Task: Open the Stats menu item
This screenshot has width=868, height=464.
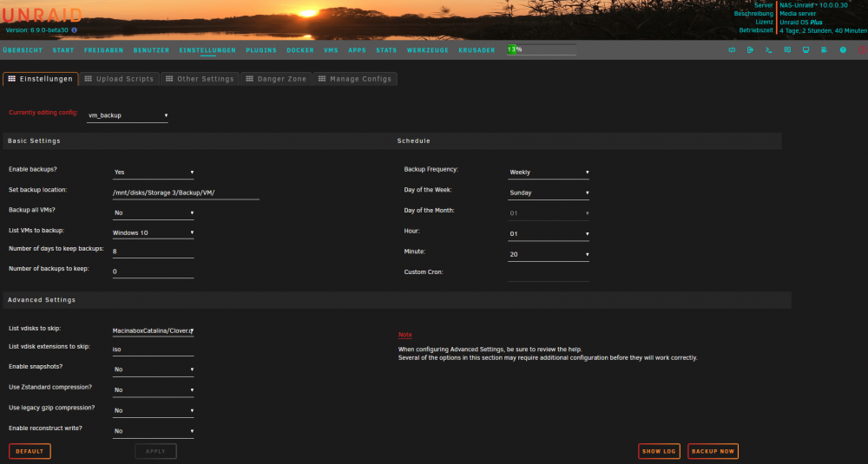Action: (386, 49)
